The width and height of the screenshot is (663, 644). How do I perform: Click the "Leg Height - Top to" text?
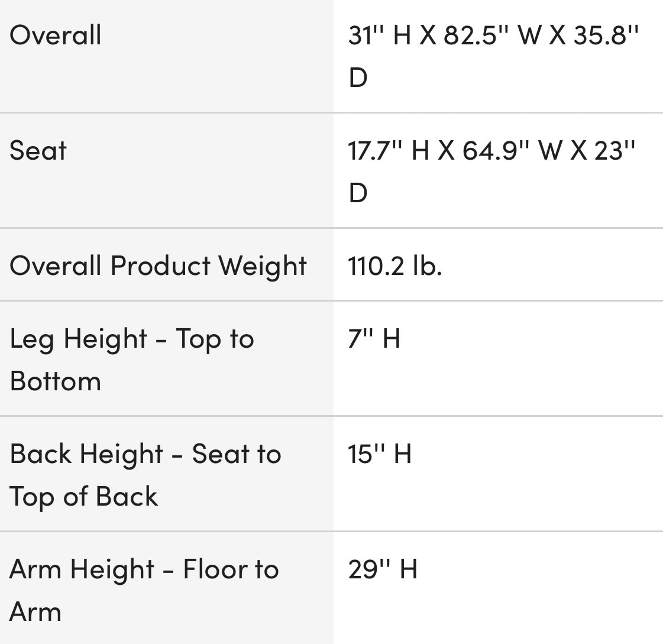tap(132, 339)
